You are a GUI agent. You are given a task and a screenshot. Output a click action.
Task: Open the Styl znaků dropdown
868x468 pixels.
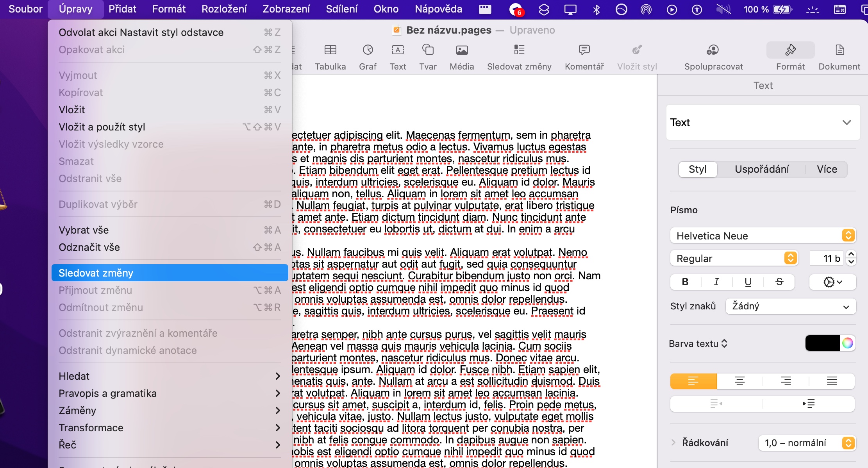click(x=791, y=306)
